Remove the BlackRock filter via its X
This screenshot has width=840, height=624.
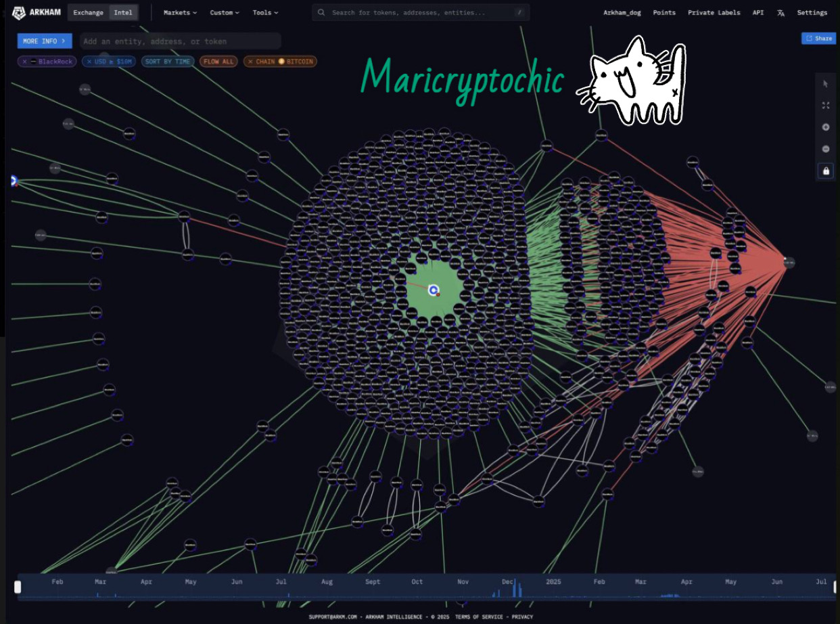[25, 62]
